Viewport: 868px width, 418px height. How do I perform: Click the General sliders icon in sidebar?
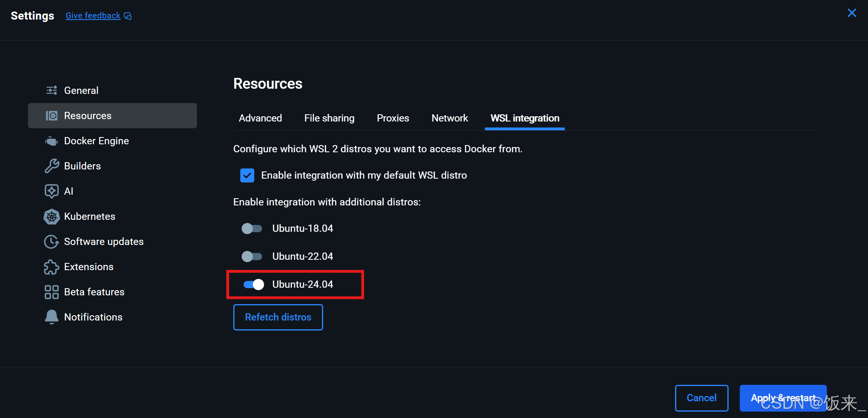click(x=52, y=90)
